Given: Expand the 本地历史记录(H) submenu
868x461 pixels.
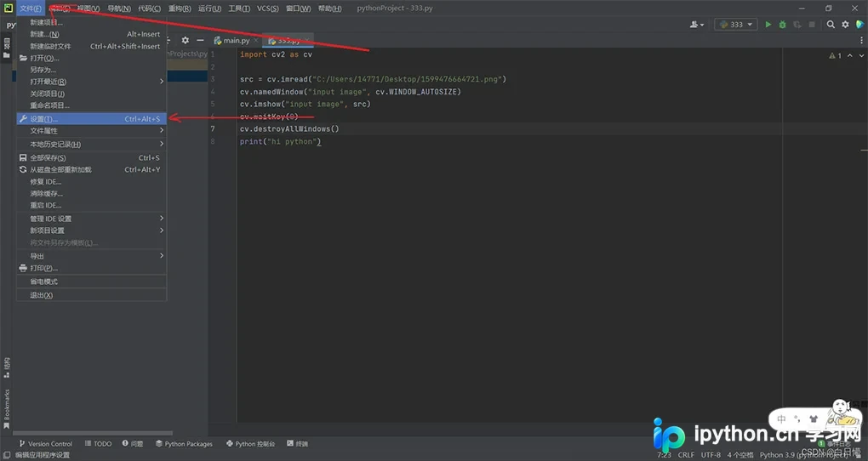Looking at the screenshot, I should pyautogui.click(x=162, y=144).
